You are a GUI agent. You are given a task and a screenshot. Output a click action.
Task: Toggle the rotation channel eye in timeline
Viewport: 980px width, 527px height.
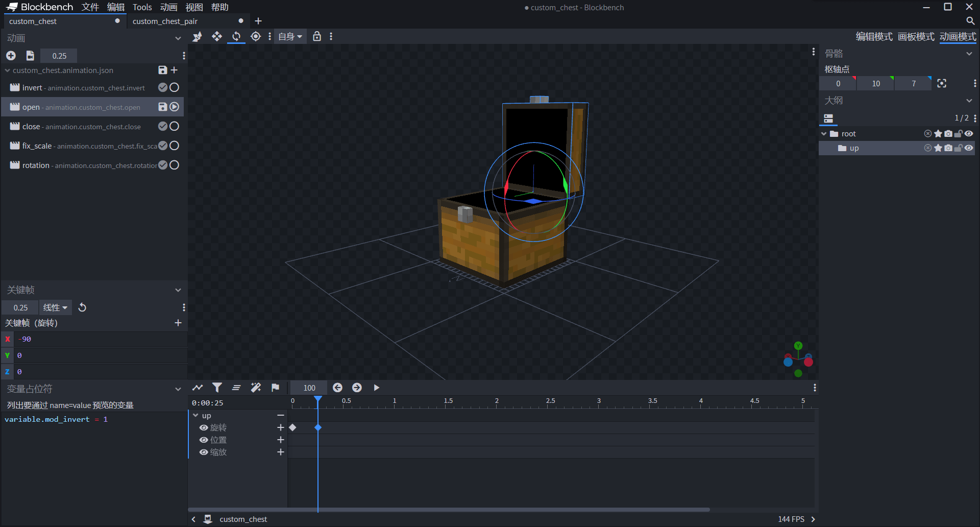click(x=204, y=427)
